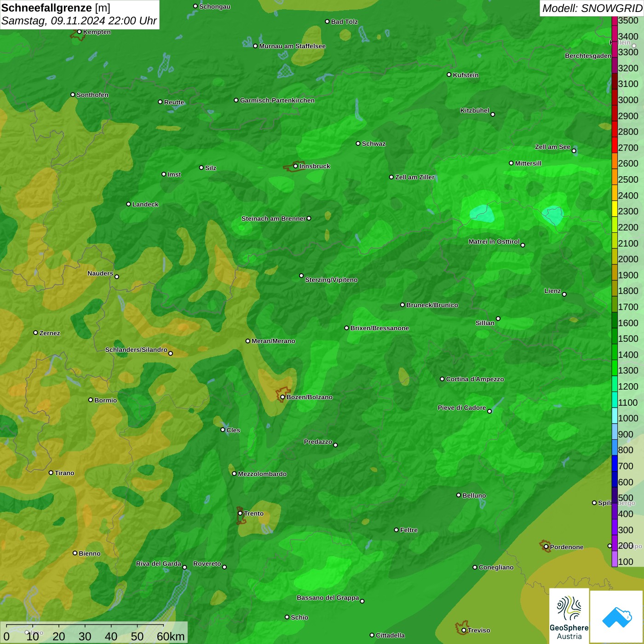Viewport: 644px width, 644px height.
Task: Click the Lienz location dot
Action: pyautogui.click(x=564, y=294)
